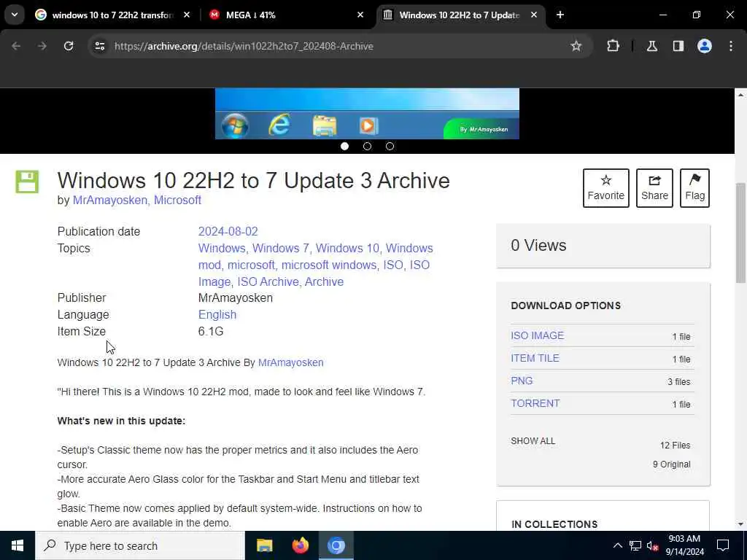Click the scrollbar down arrow

pyautogui.click(x=741, y=524)
